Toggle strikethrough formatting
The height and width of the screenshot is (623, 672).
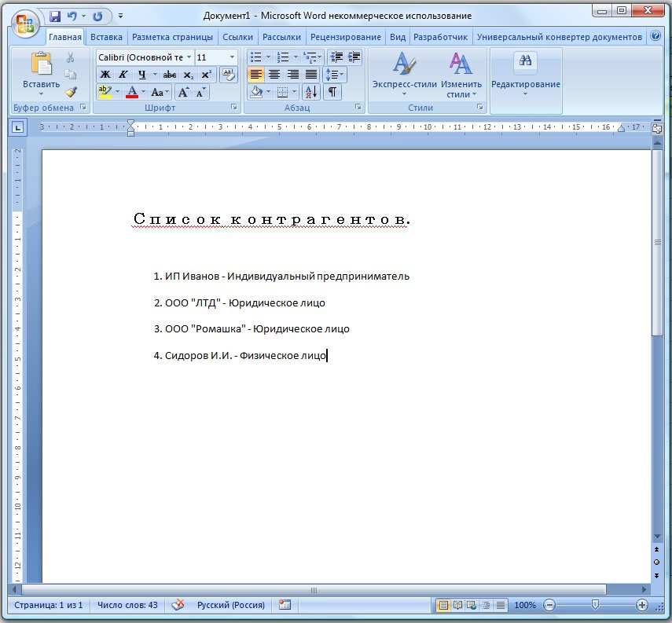click(x=170, y=75)
